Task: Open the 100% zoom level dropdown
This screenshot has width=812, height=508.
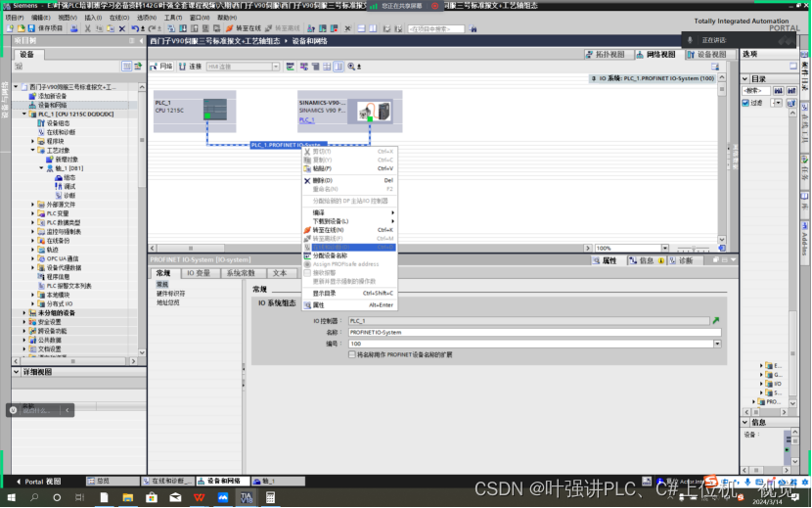Action: [665, 249]
